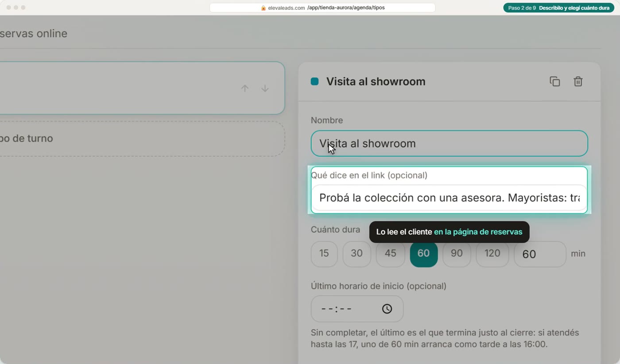Select the 45 minute duration
This screenshot has width=620, height=364.
coord(390,254)
